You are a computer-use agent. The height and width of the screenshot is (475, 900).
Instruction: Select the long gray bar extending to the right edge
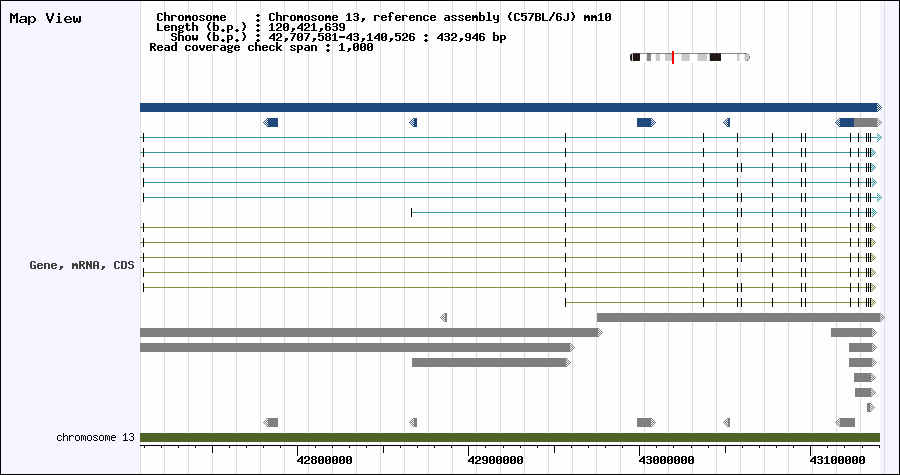[740, 317]
